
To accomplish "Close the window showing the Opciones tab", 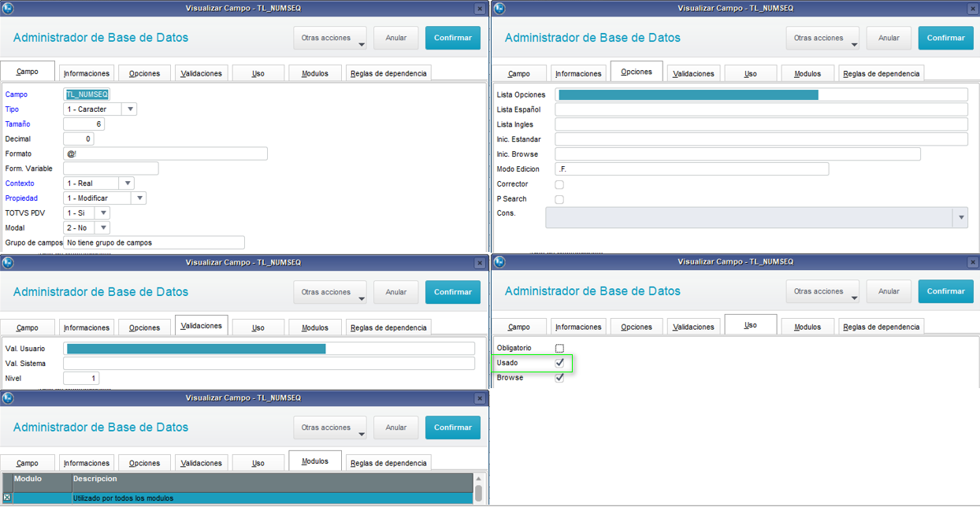I will [971, 8].
